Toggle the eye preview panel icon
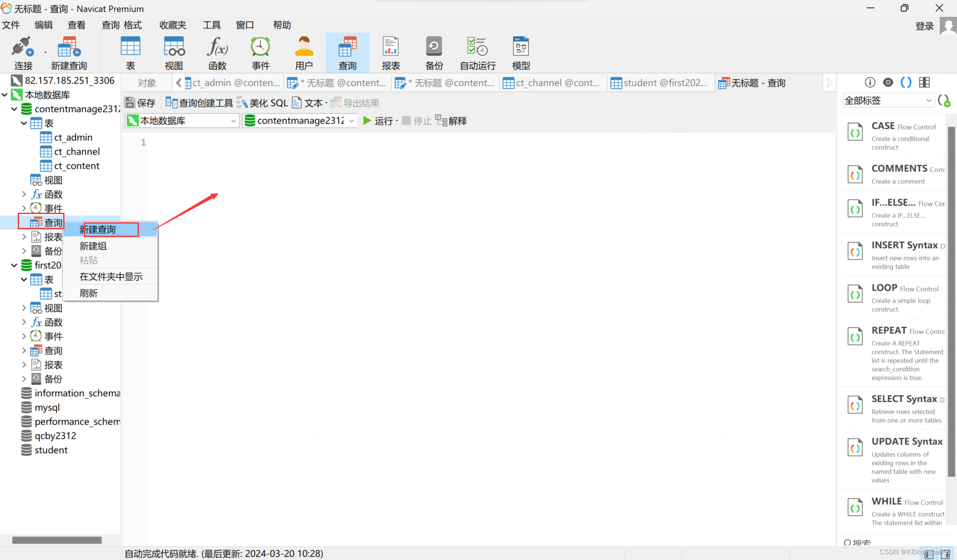The height and width of the screenshot is (560, 957). [888, 82]
